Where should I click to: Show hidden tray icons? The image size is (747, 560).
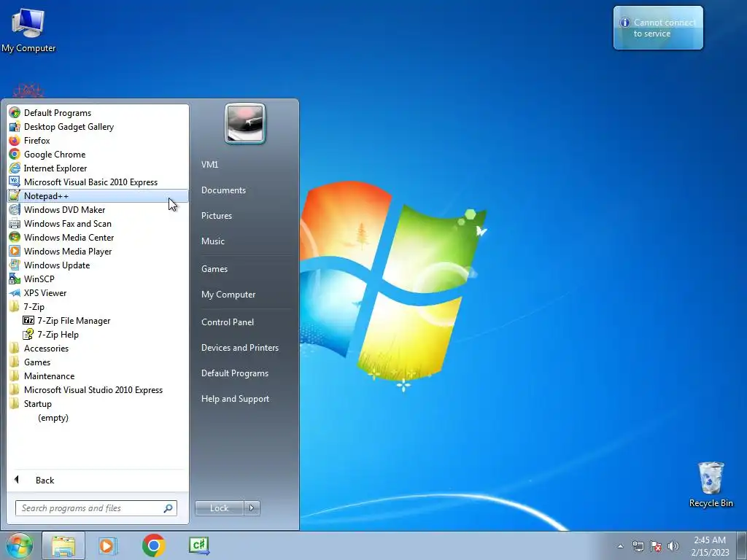click(620, 546)
